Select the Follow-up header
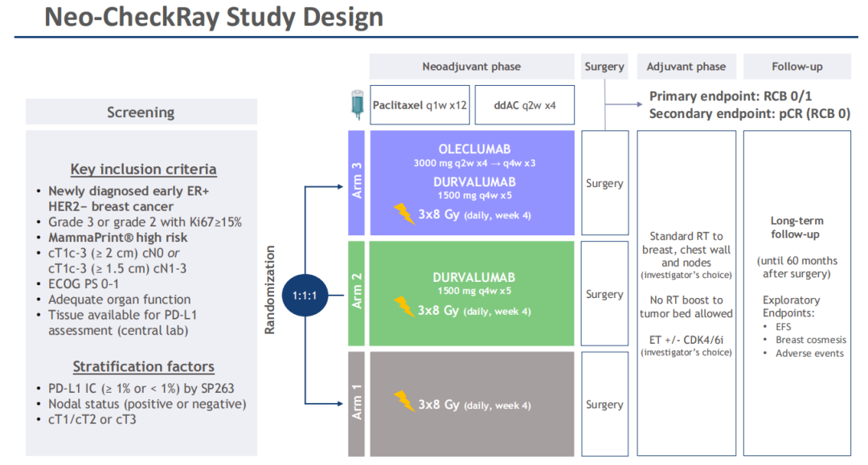 click(x=796, y=67)
